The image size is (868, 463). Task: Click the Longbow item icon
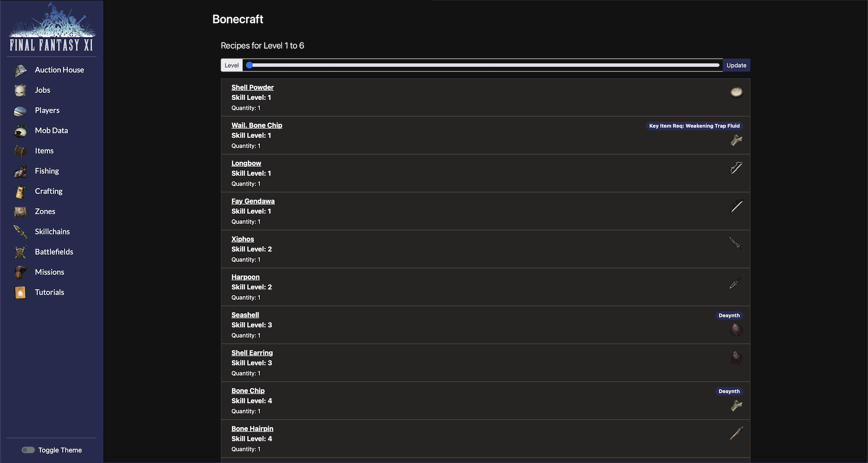pyautogui.click(x=736, y=168)
